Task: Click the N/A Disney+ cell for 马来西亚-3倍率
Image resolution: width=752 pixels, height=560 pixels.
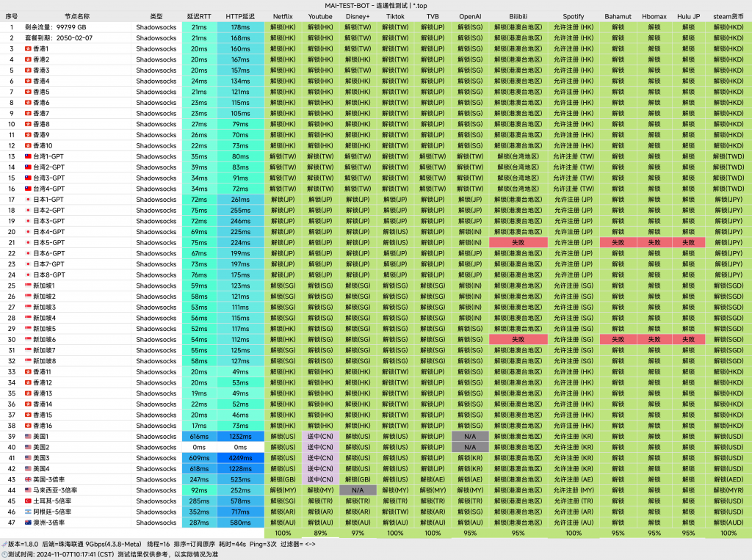Action: click(x=358, y=490)
